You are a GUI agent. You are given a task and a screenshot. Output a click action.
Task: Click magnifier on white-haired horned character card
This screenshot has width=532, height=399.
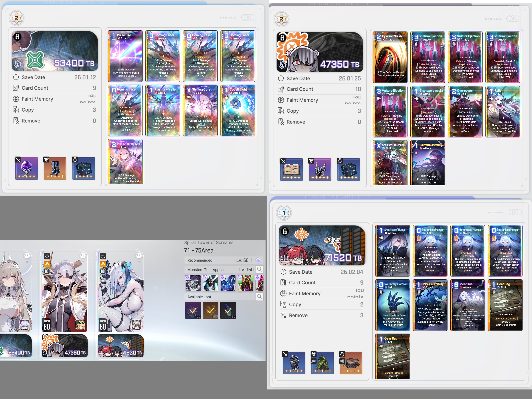pos(139,256)
